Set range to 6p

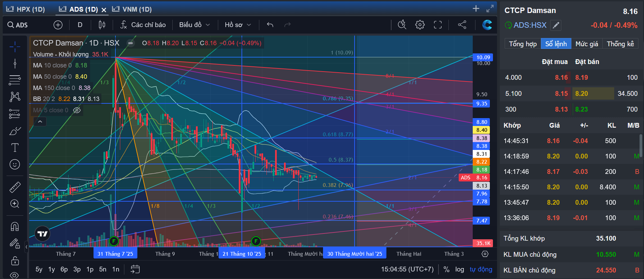tap(64, 269)
